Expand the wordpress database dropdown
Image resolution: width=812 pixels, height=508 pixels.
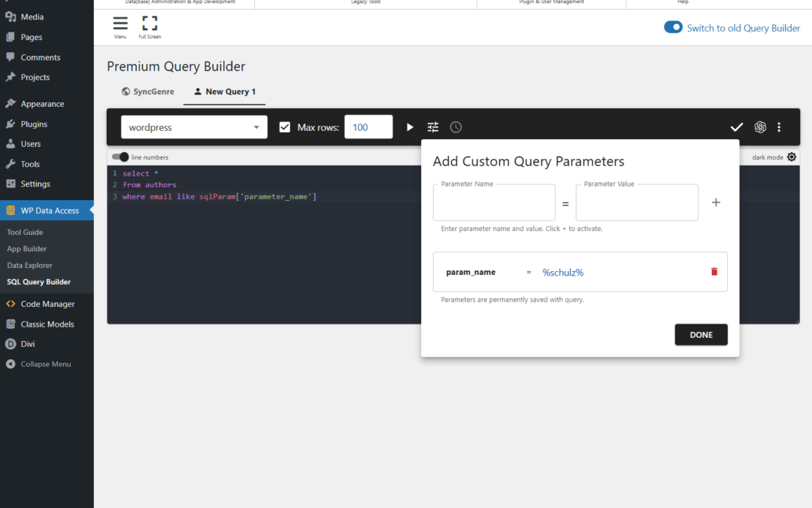pyautogui.click(x=194, y=127)
